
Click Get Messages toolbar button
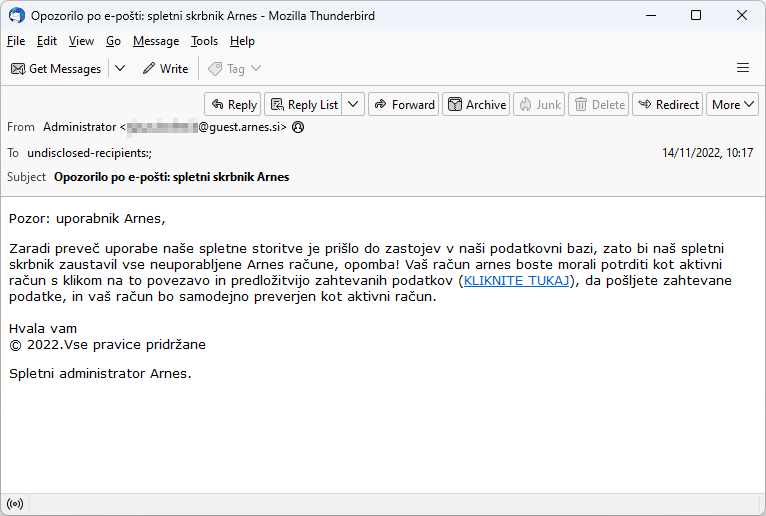point(56,68)
